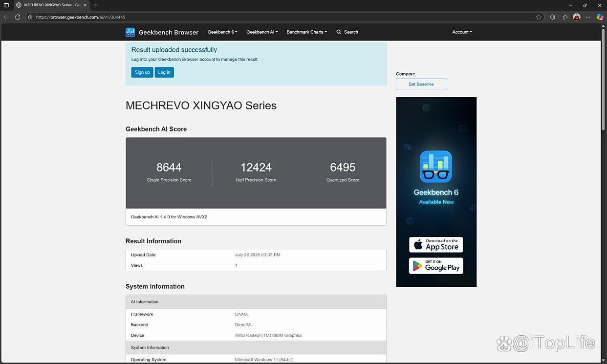This screenshot has width=607, height=364.
Task: Open the Get it on Google Play badge
Action: [436, 266]
